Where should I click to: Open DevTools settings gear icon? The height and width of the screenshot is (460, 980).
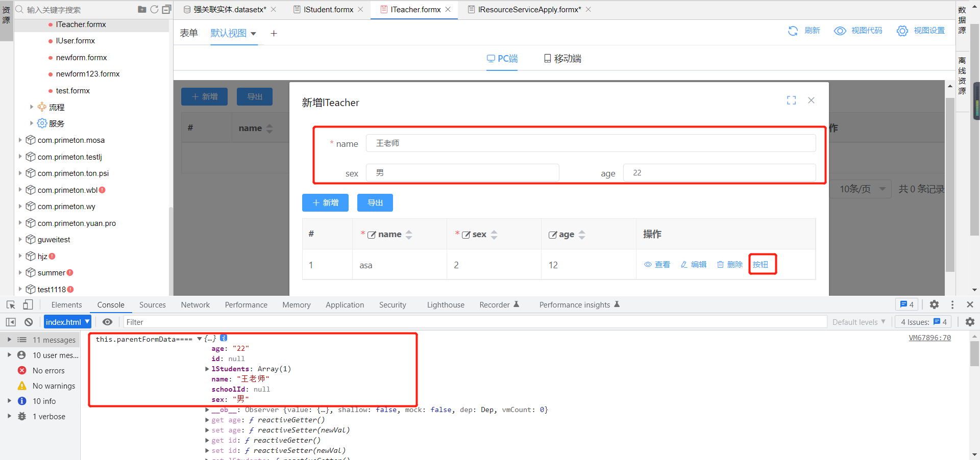point(934,304)
